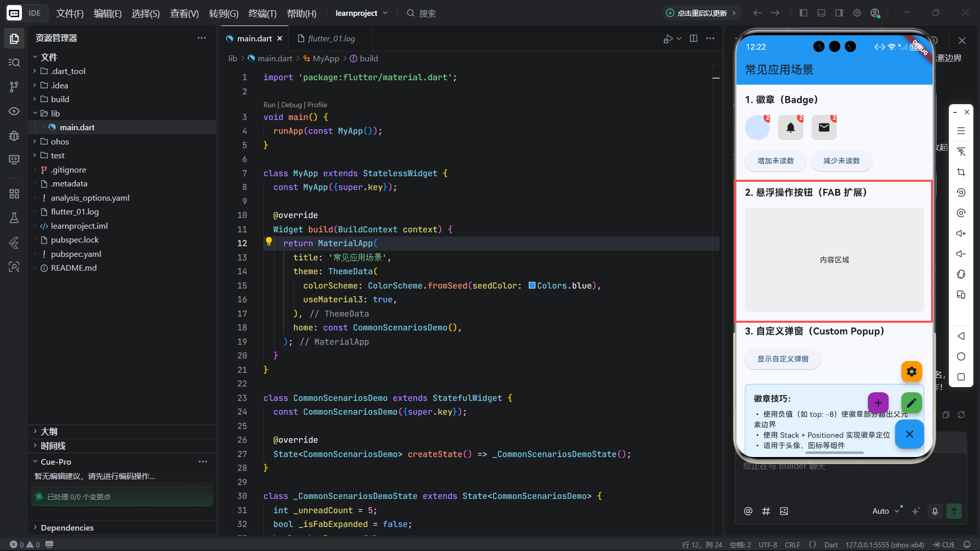Expand the build folder in the explorer
This screenshot has height=551, width=980.
tap(60, 99)
